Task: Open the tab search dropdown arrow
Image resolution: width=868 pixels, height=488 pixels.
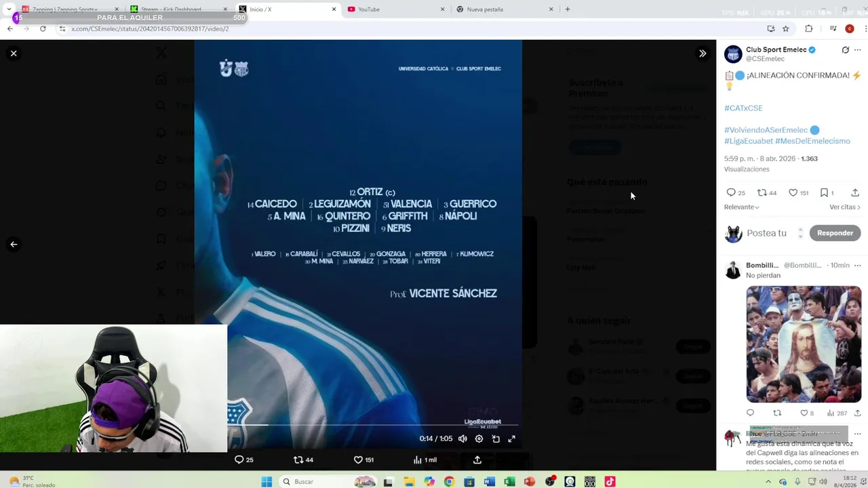Action: 9,9
